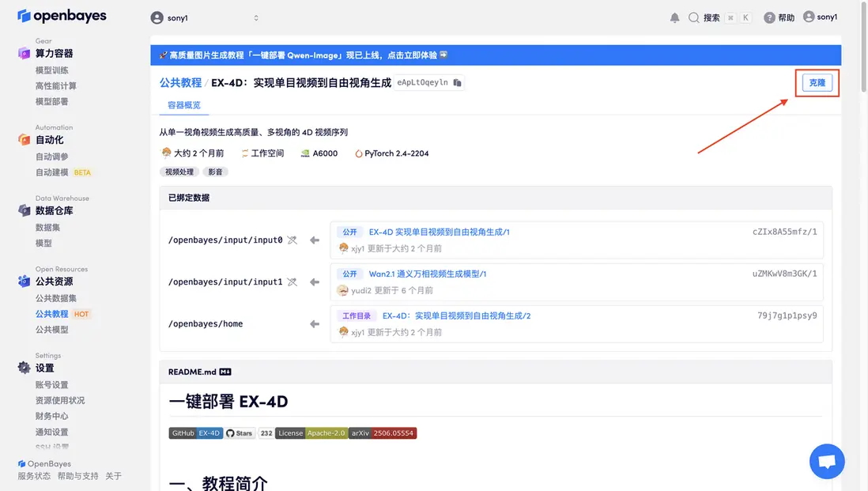Open the 算力容器 sidebar section
The width and height of the screenshot is (868, 491).
(x=54, y=54)
